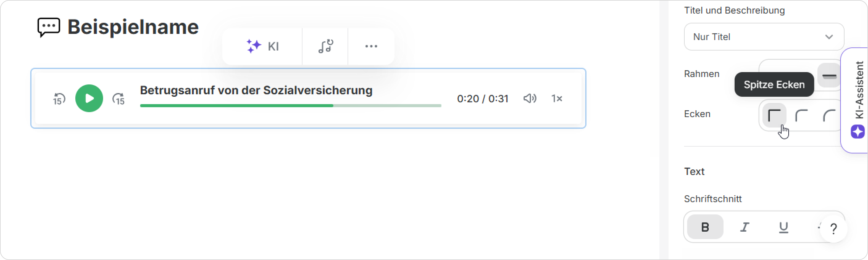Viewport: 868px width, 260px height.
Task: Click the replace audio icon
Action: pos(325,47)
